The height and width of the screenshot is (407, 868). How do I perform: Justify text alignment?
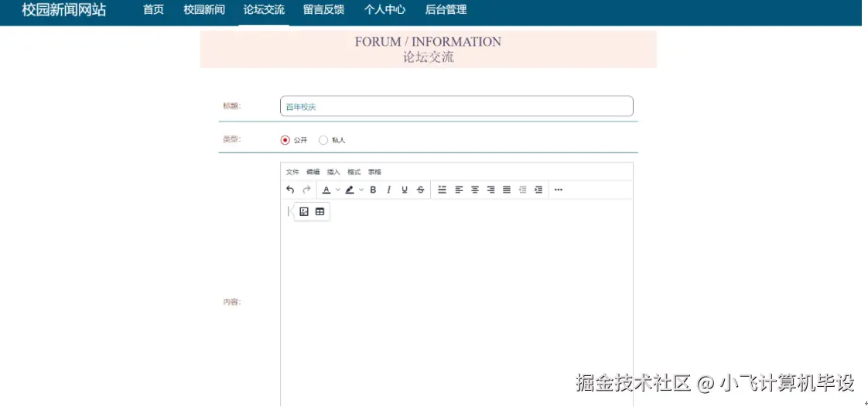(x=507, y=190)
